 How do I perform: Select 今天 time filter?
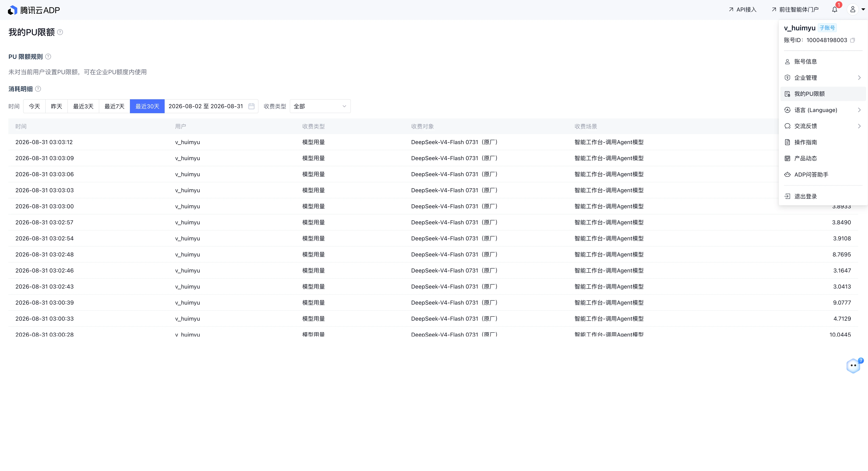(34, 106)
